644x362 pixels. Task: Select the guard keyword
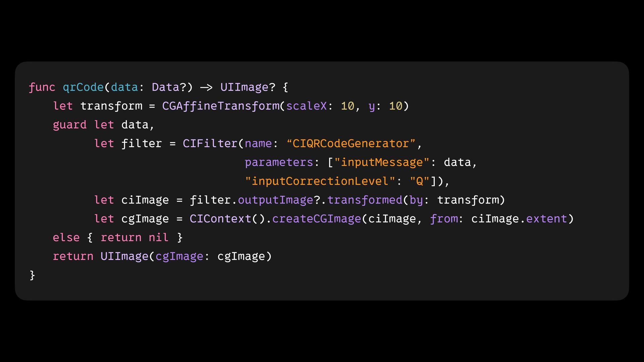69,125
